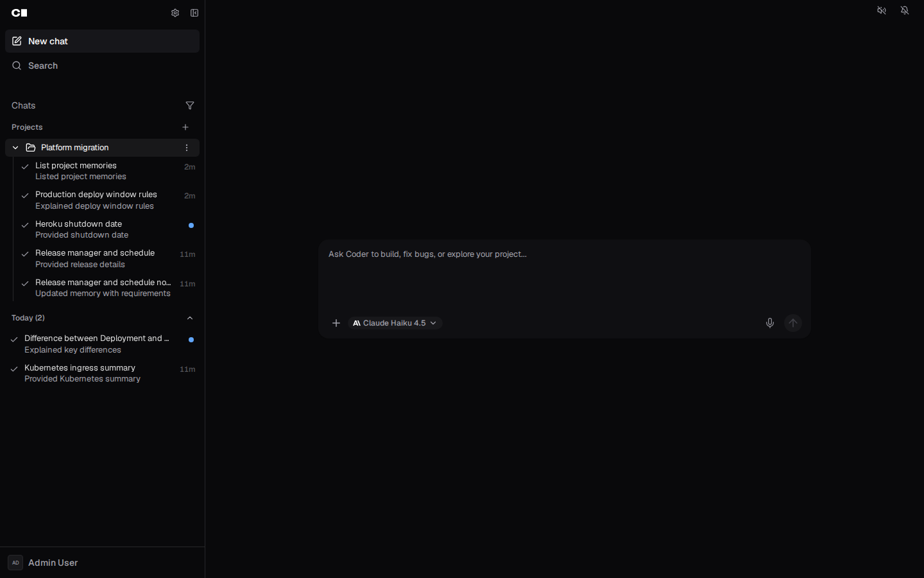Viewport: 924px width, 578px height.
Task: Click the chats section label
Action: 24,105
